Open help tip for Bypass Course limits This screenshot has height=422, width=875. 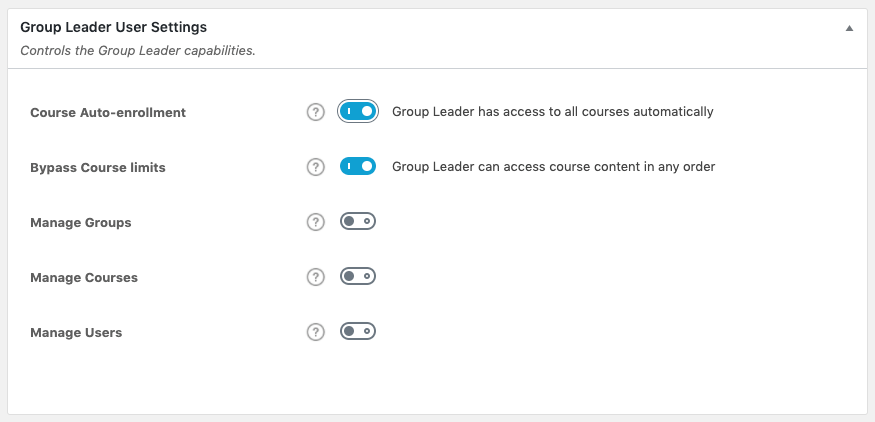316,167
